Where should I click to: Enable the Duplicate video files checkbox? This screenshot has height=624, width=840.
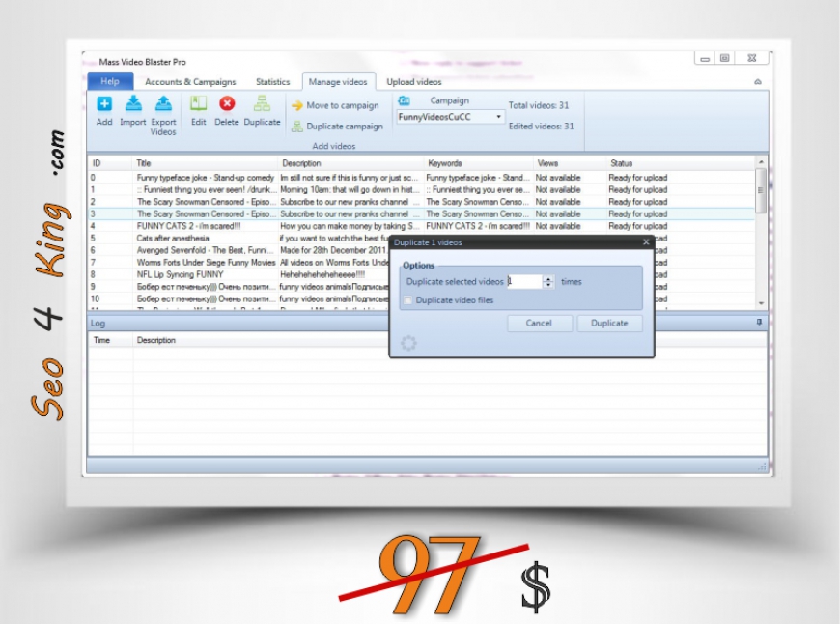(x=408, y=300)
